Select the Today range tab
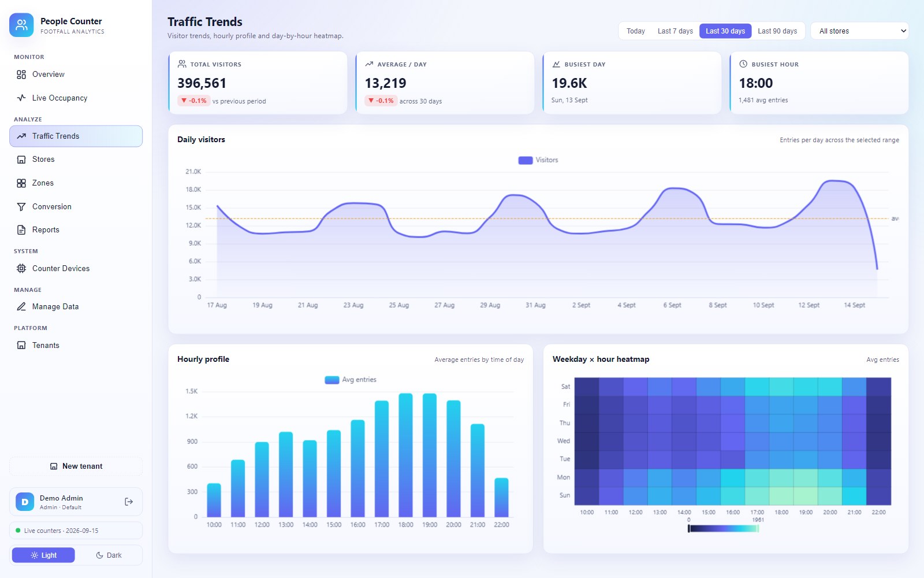924x578 pixels. pos(636,31)
